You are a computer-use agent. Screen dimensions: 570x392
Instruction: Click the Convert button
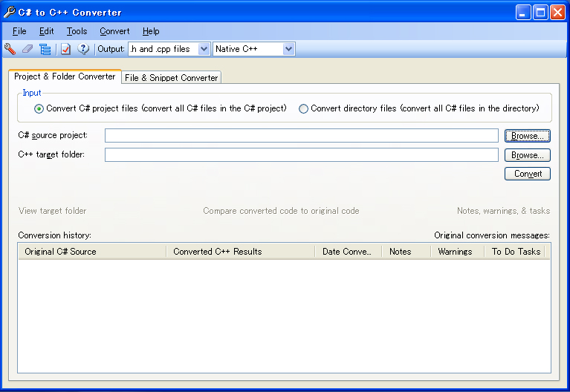point(527,174)
